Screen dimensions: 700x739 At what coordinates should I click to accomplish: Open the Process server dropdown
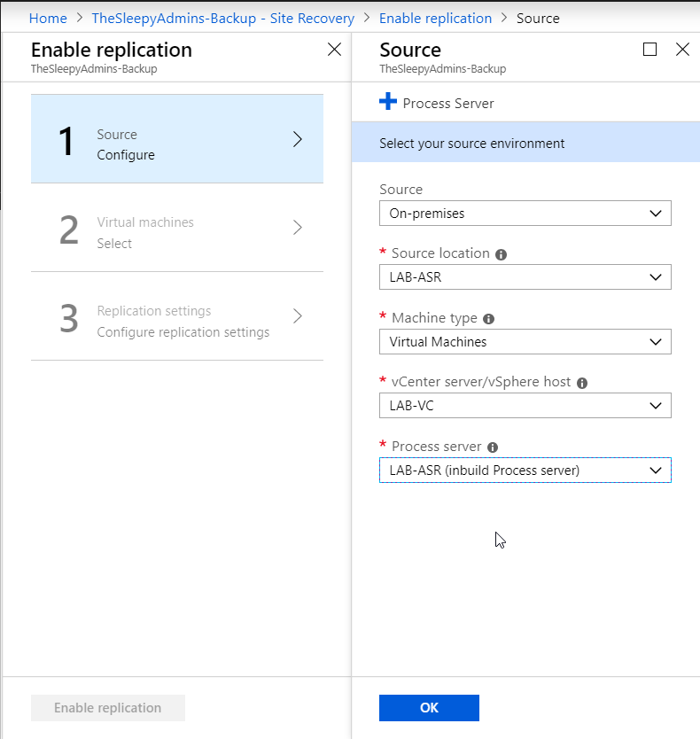point(525,471)
